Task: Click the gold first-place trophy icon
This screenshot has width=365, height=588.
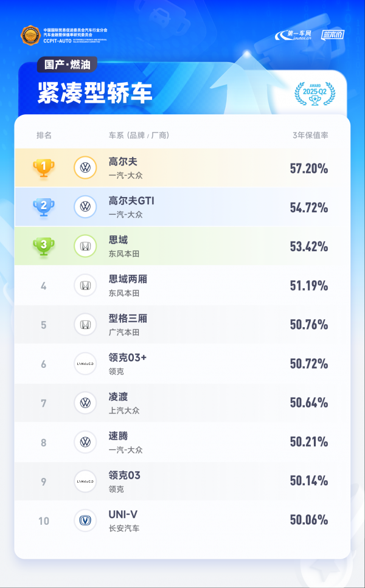Action: tap(43, 168)
